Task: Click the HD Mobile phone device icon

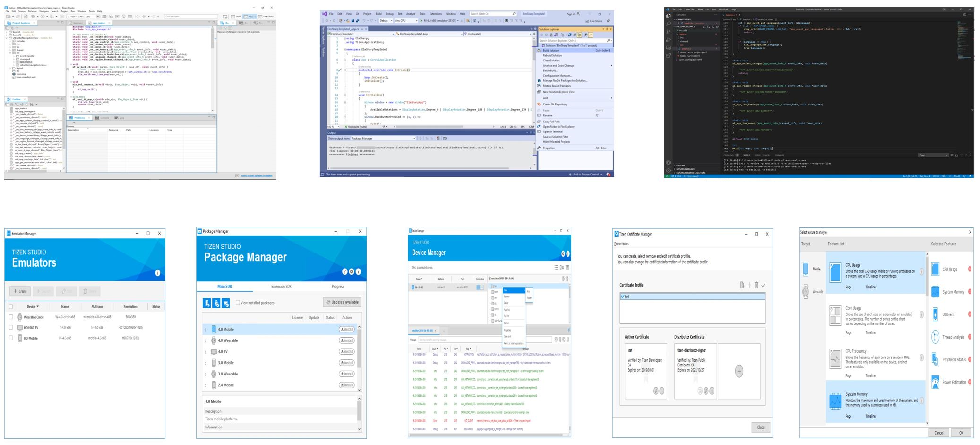Action: (20, 338)
